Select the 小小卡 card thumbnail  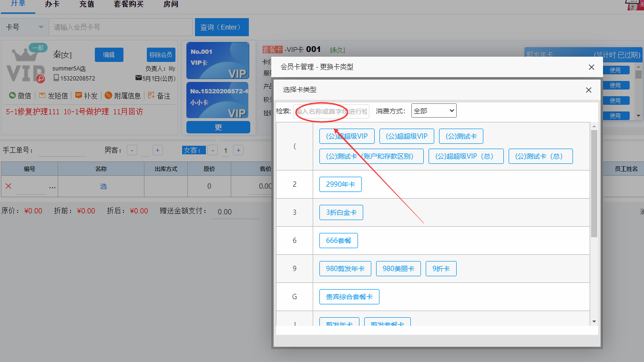pyautogui.click(x=218, y=100)
